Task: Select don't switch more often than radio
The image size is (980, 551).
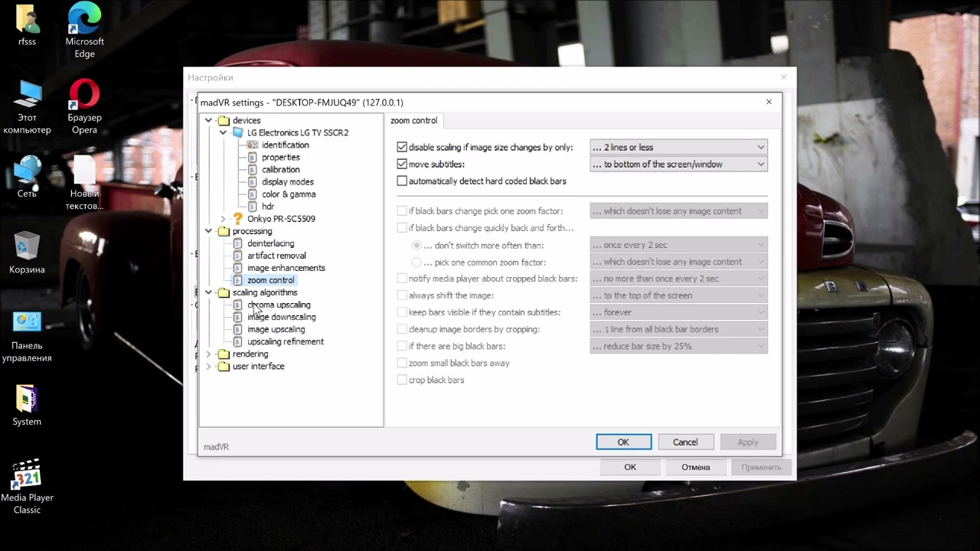Action: click(x=417, y=245)
